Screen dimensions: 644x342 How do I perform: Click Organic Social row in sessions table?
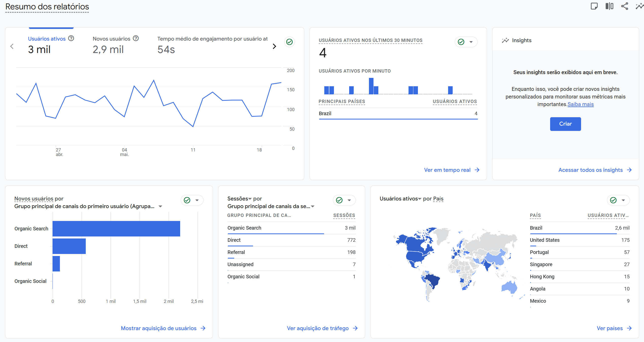291,277
